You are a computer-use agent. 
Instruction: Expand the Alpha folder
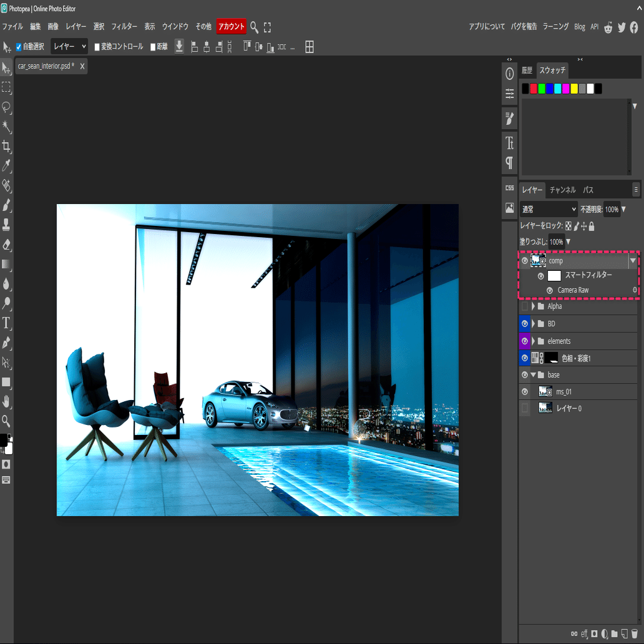[x=533, y=306]
